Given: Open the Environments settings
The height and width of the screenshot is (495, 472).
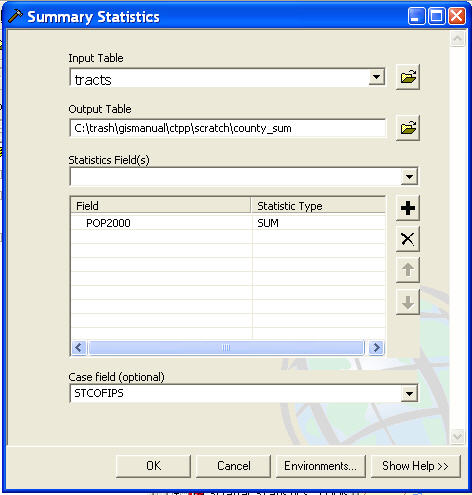Looking at the screenshot, I should pos(321,466).
